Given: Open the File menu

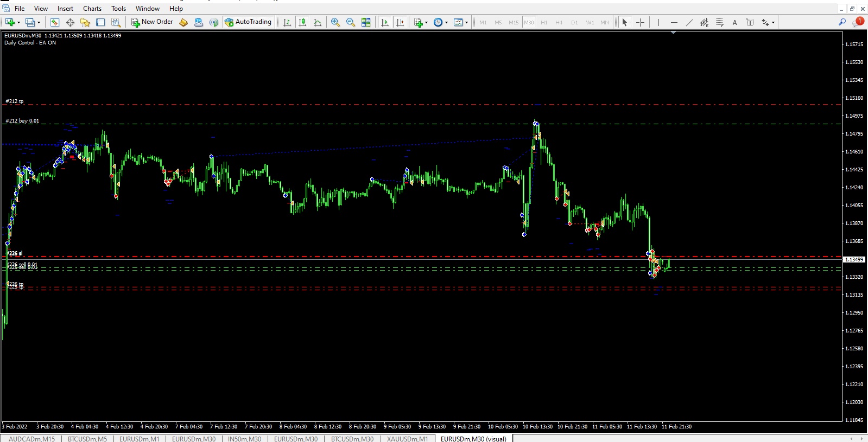Looking at the screenshot, I should [x=20, y=8].
